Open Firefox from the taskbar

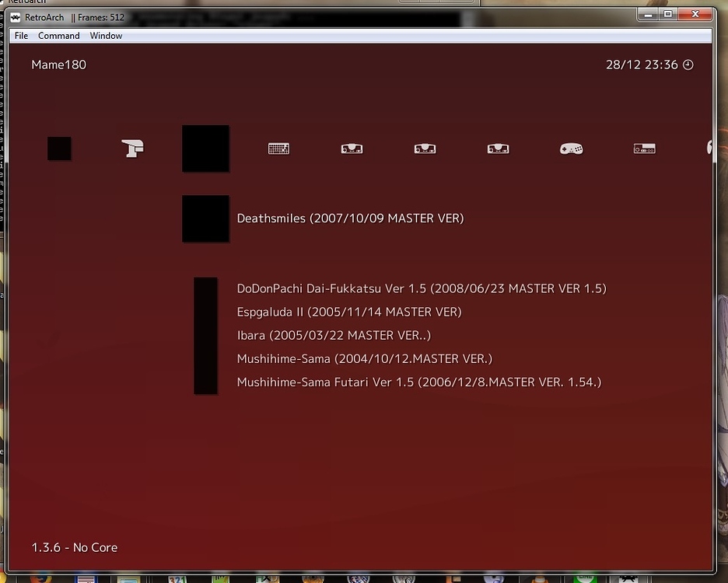[41, 579]
